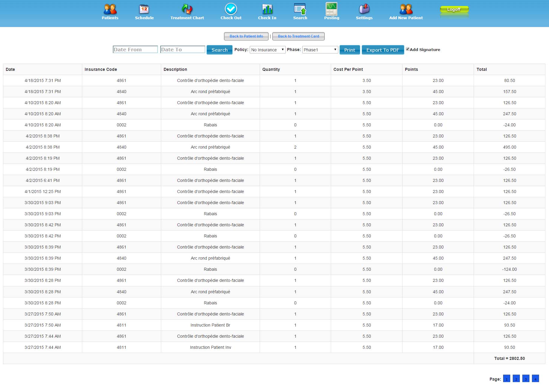The height and width of the screenshot is (392, 549).
Task: Click the Search icon in the navigation bar
Action: (300, 10)
